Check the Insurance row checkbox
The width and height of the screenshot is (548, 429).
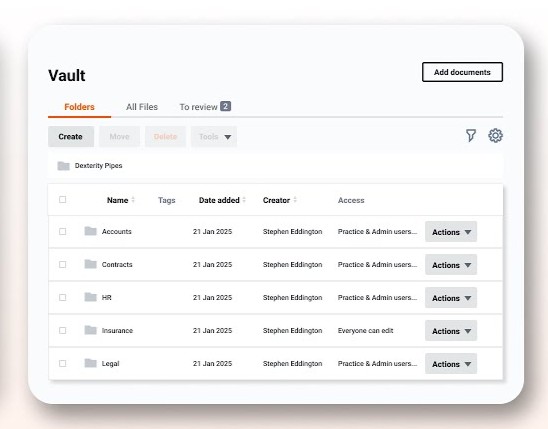[63, 330]
